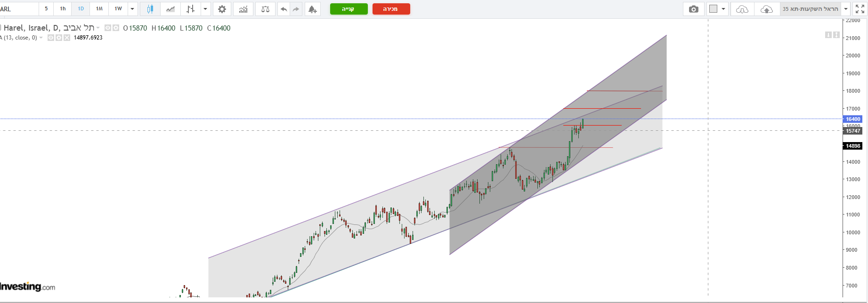Enter fullscreen chart mode
The width and height of the screenshot is (868, 303).
click(860, 9)
